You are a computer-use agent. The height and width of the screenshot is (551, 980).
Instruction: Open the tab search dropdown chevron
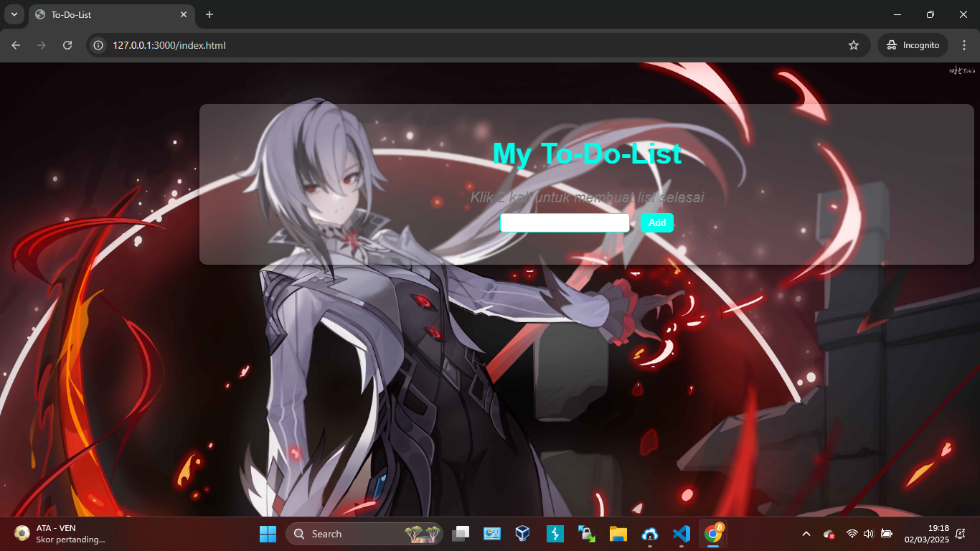tap(14, 14)
